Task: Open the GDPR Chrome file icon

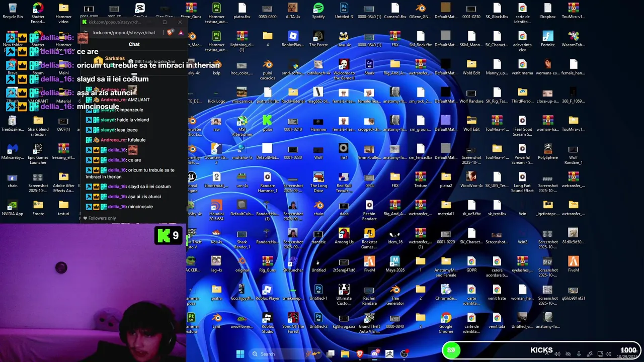Action: (x=471, y=264)
